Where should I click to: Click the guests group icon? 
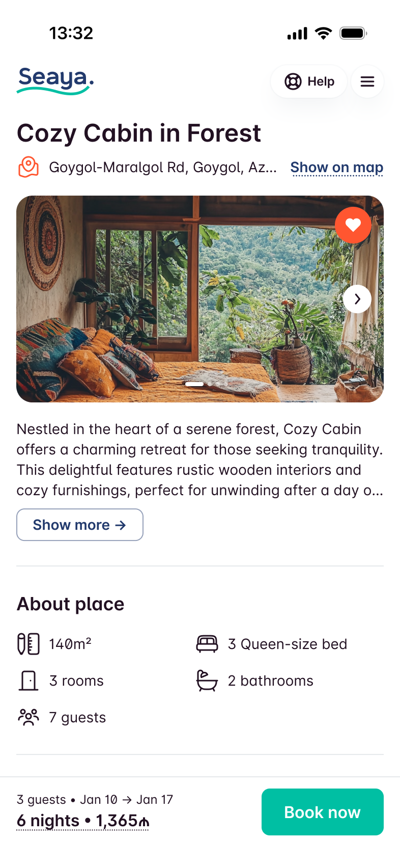[x=28, y=717]
